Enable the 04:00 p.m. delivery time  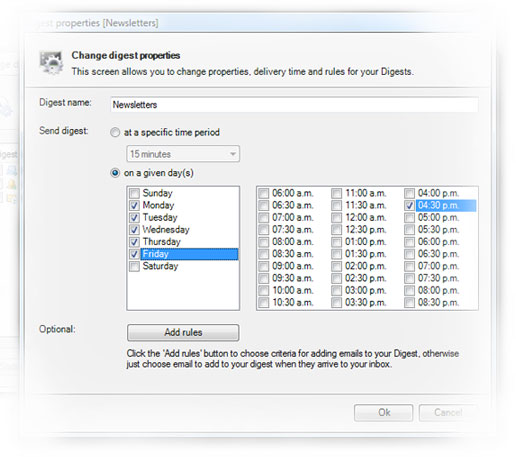coord(409,193)
